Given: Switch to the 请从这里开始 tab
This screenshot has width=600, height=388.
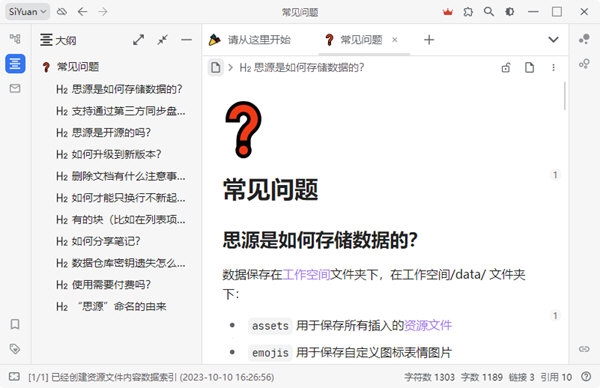Looking at the screenshot, I should click(250, 40).
